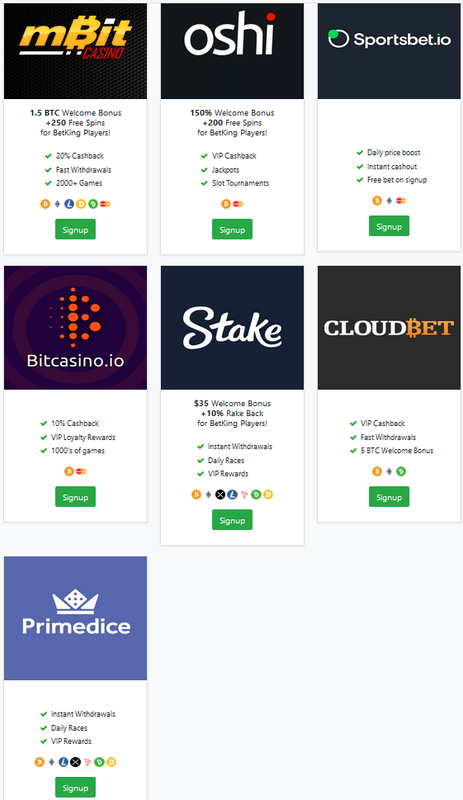
Task: Sign up for Stake
Action: [x=232, y=520]
